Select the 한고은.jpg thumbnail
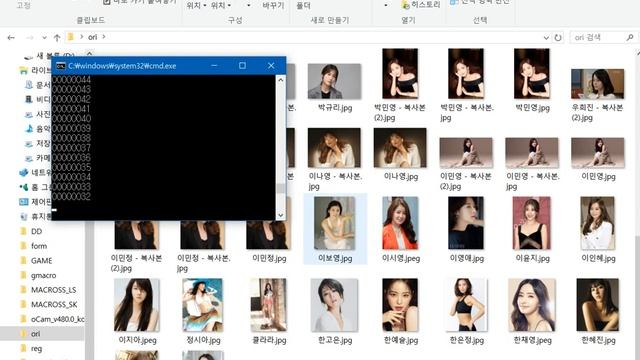 [334, 305]
